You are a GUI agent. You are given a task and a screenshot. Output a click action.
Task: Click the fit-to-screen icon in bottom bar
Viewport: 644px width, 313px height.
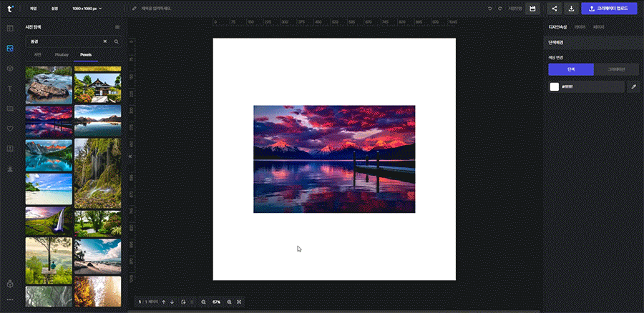coord(239,302)
